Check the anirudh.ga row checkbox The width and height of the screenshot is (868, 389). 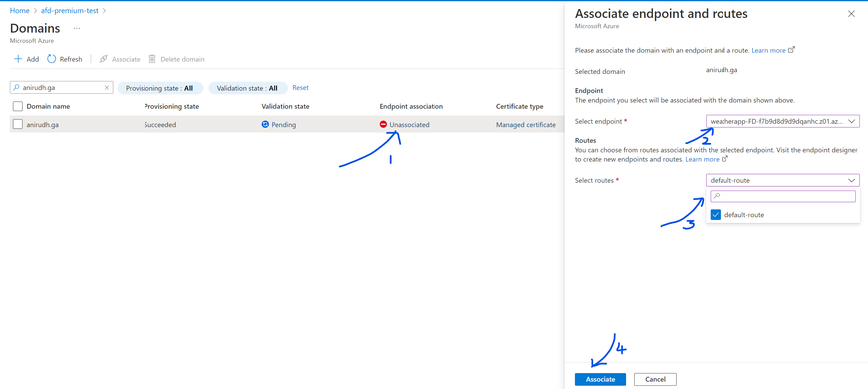tap(17, 124)
